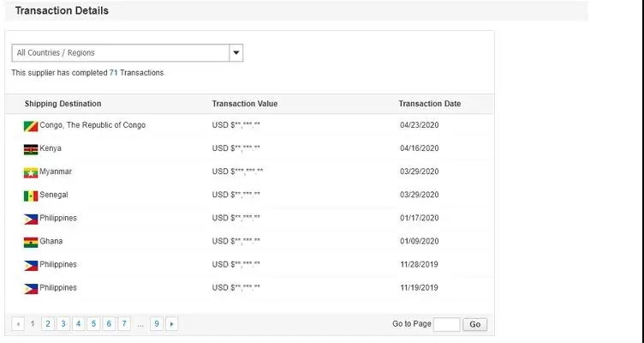
Task: Select page 7 in pagination
Action: 124,324
